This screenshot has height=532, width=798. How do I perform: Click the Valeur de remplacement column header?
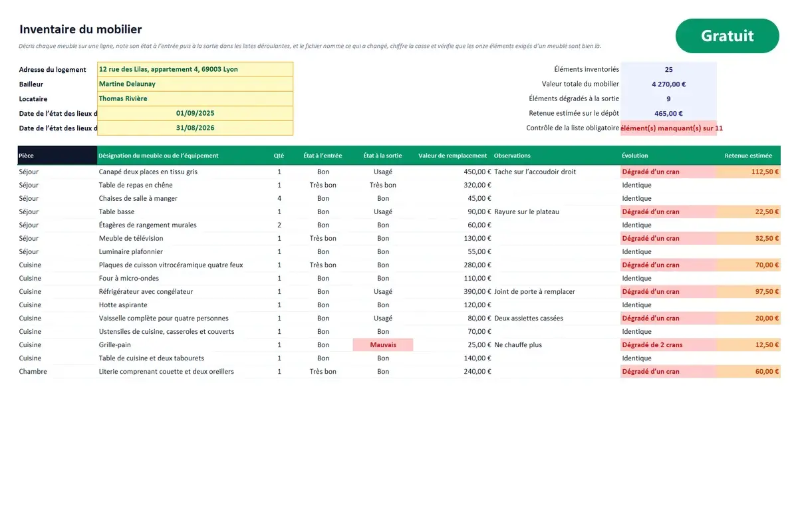coord(453,156)
